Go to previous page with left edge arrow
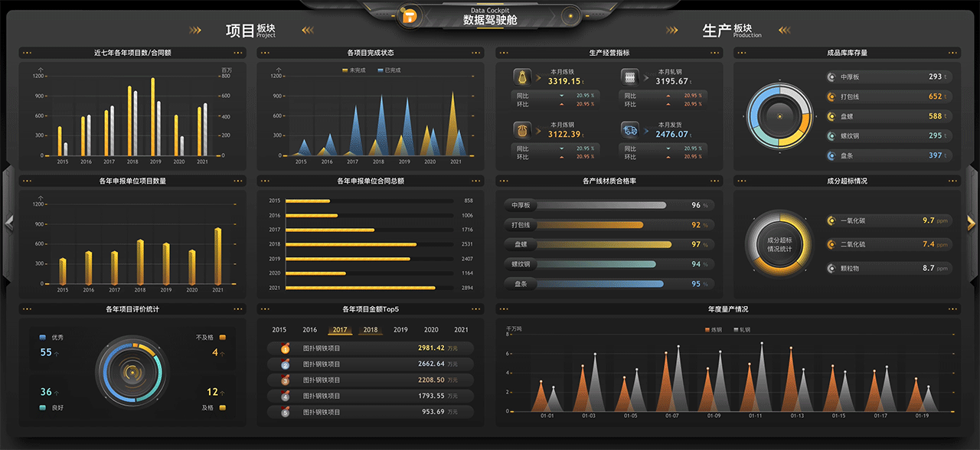Image resolution: width=980 pixels, height=450 pixels. tap(9, 223)
